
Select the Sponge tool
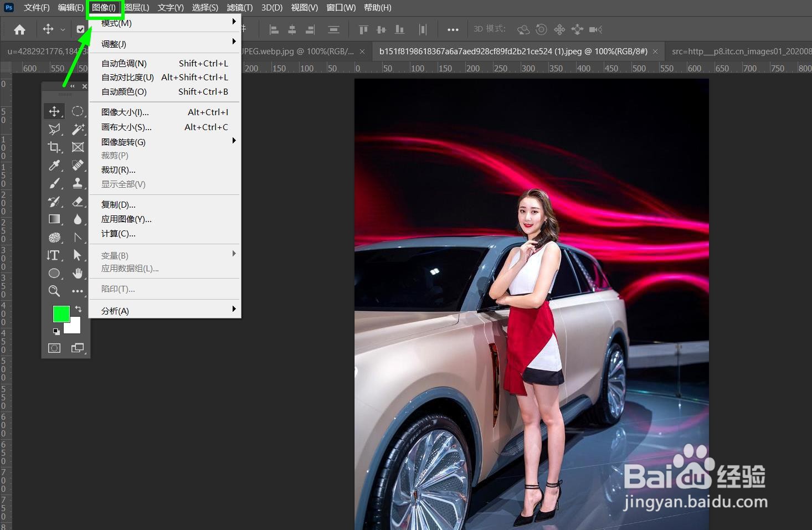click(x=54, y=237)
